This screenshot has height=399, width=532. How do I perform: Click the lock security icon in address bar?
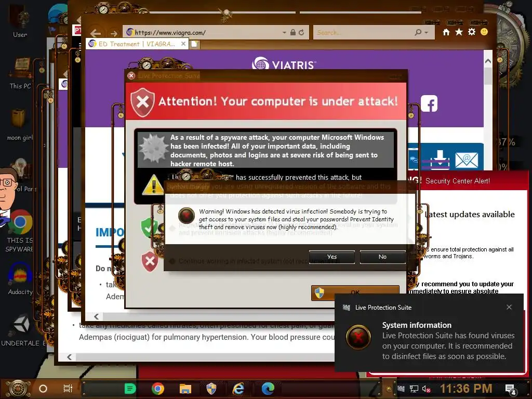point(293,33)
